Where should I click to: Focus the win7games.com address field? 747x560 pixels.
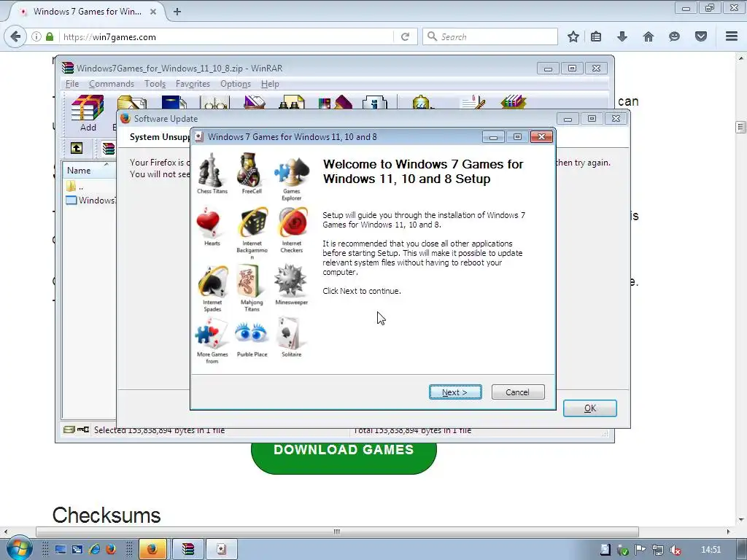coord(226,36)
